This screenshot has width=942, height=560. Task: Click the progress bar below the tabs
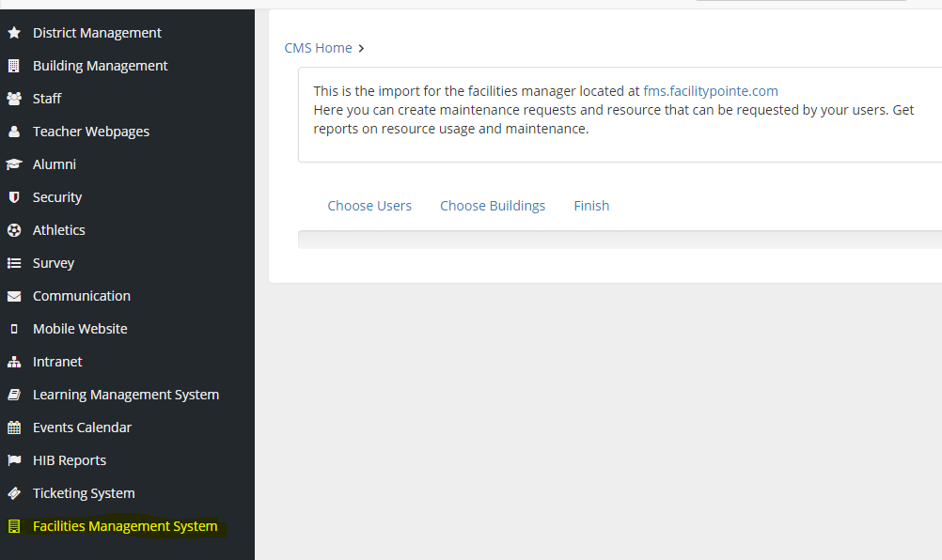coord(619,240)
